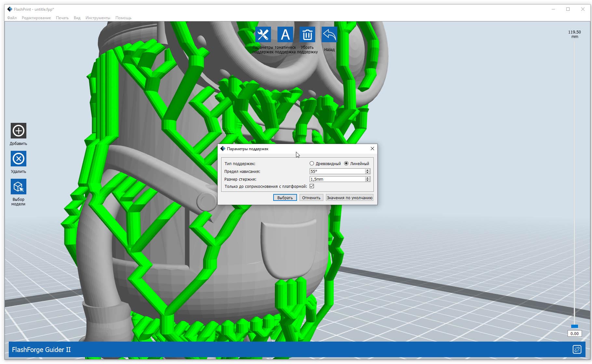Select the 'Выбор модели' cube icon
592x364 pixels.
click(19, 187)
